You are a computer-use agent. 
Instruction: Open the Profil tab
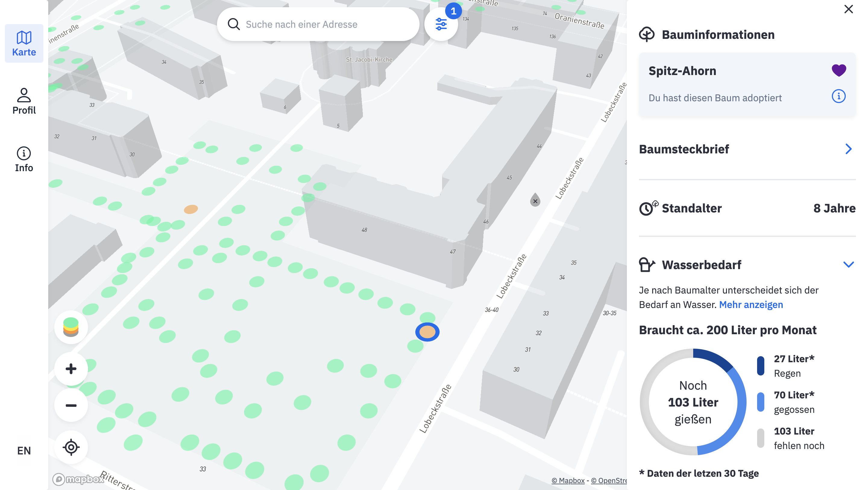[24, 102]
